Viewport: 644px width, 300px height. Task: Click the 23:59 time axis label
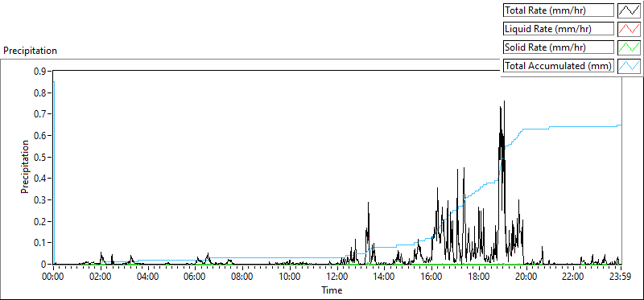pos(621,276)
